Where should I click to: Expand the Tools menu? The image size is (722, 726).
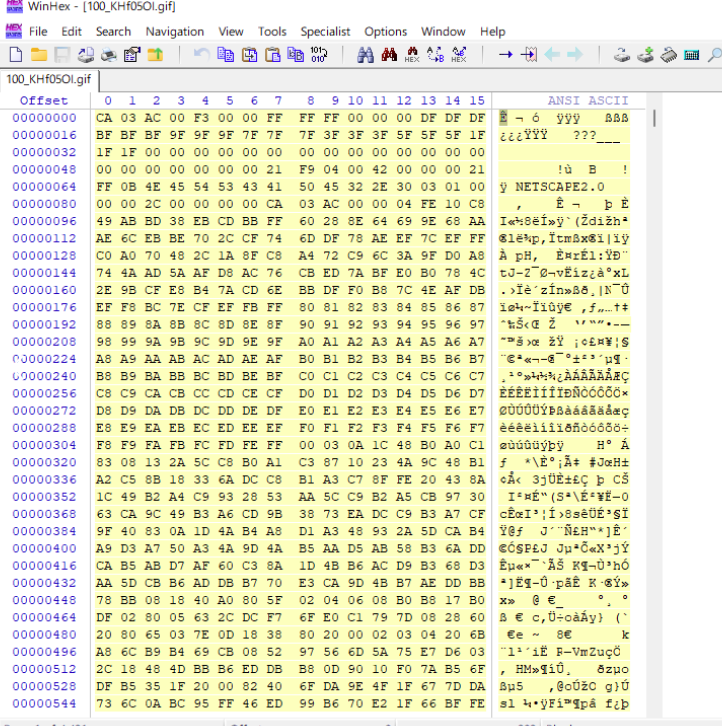click(272, 31)
